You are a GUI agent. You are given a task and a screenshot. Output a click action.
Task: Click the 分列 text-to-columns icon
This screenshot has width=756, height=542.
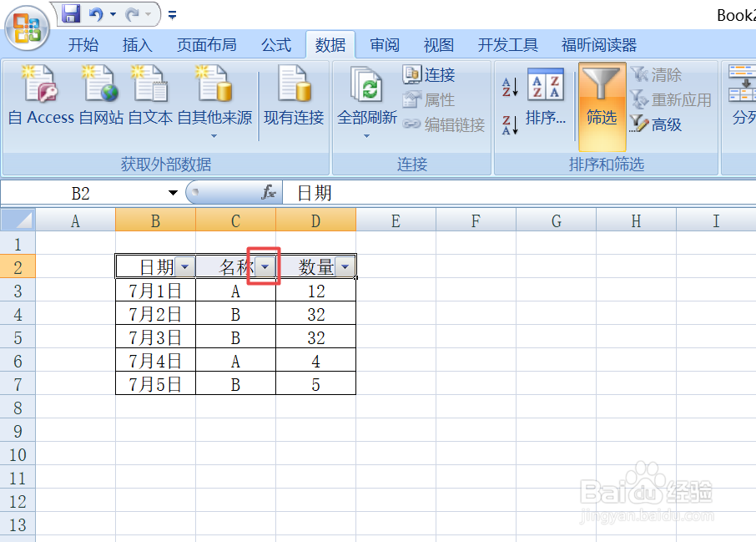[x=743, y=96]
